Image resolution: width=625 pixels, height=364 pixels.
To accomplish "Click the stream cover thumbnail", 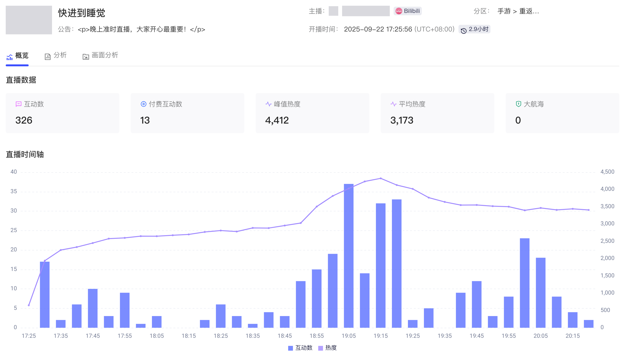I will tap(29, 20).
